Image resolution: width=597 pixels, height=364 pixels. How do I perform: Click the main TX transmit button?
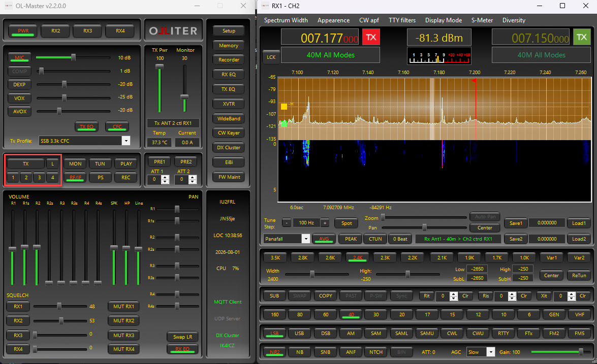25,163
